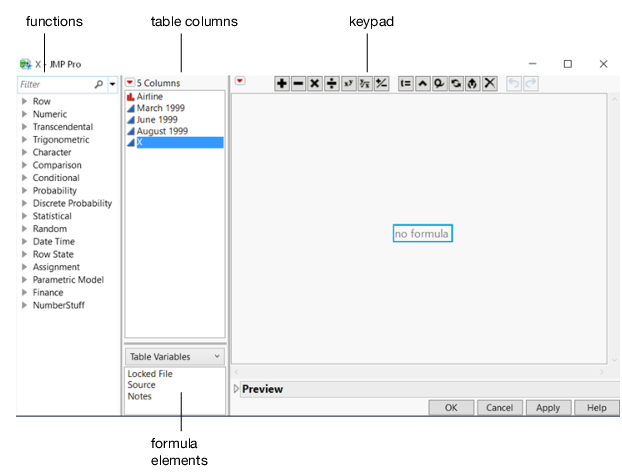Screen dimensions: 622x475
Task: Select the March 1999 column
Action: 161,108
